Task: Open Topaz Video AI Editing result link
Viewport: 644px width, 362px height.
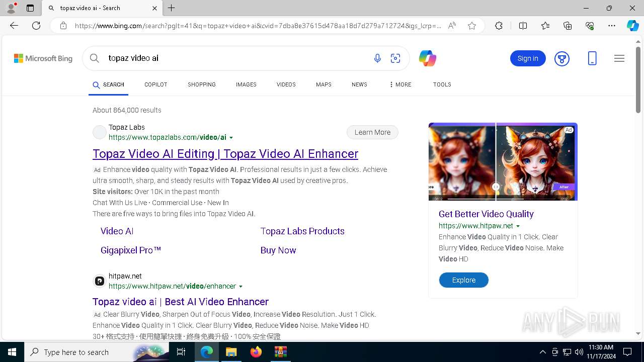Action: click(x=225, y=154)
